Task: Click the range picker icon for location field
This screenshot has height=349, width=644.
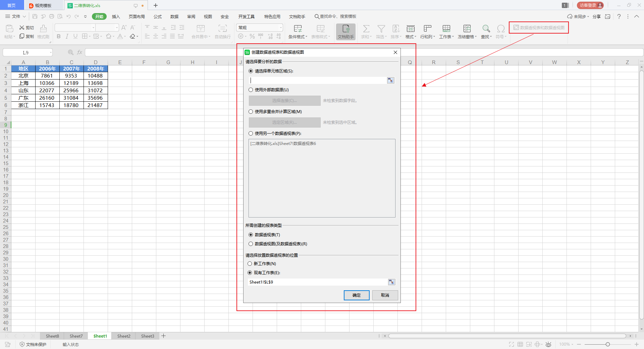Action: tap(391, 282)
